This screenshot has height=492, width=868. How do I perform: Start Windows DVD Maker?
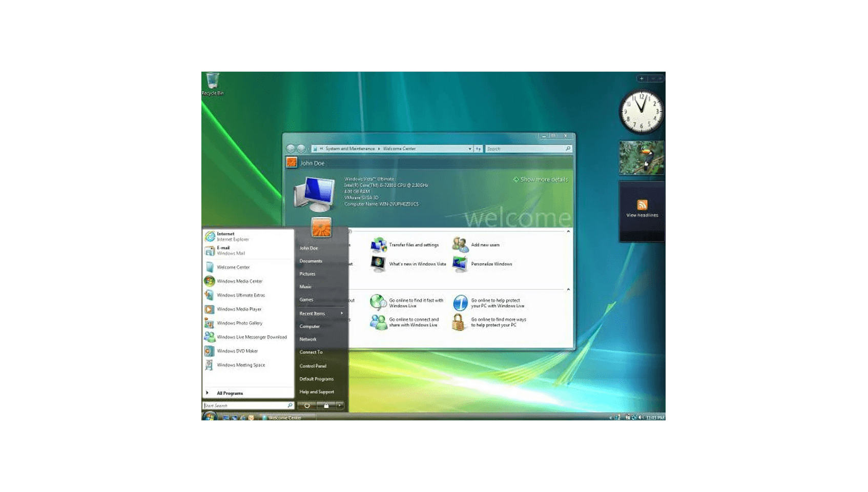(x=237, y=351)
